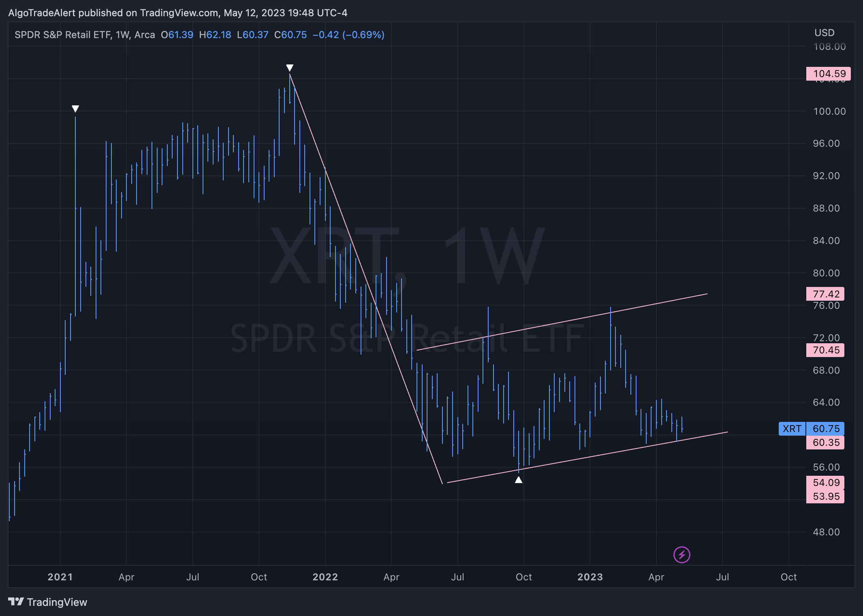
Task: Click the 88.00 price axis label
Action: tap(826, 208)
